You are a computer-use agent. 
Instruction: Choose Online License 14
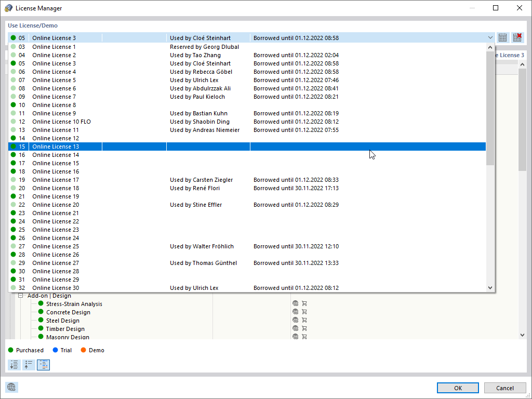point(247,155)
